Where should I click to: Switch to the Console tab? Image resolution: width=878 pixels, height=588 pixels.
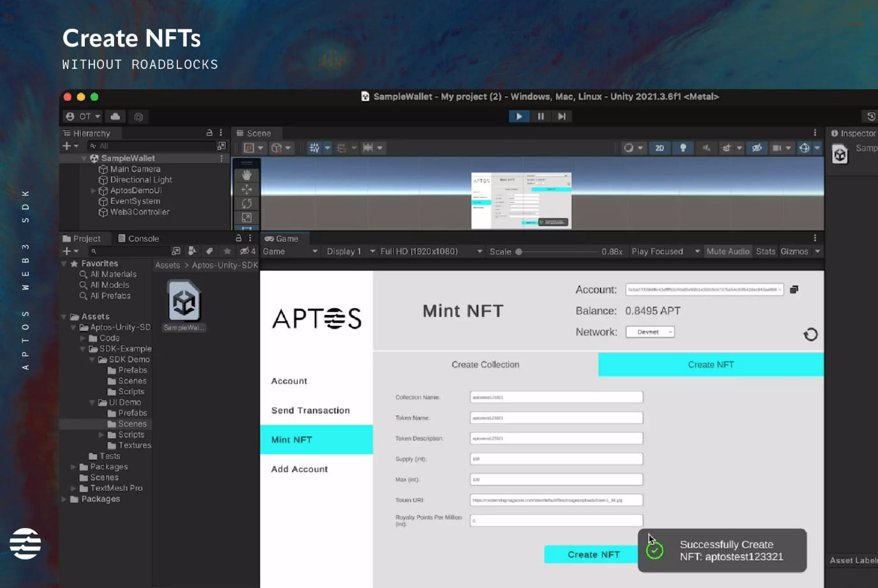[138, 239]
